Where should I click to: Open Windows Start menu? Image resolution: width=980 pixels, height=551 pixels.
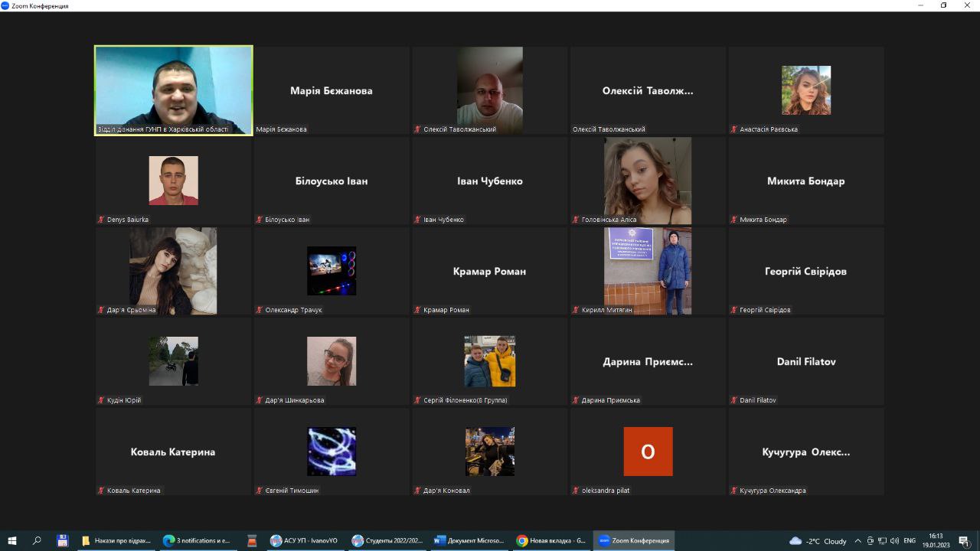[12, 540]
